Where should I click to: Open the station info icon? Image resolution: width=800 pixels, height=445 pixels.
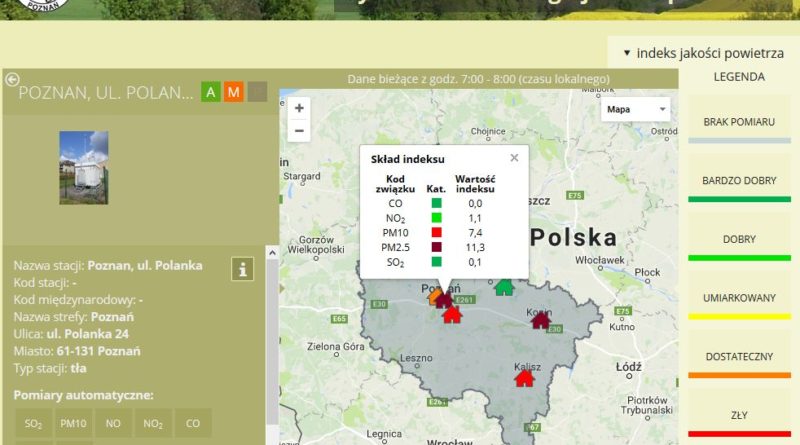point(242,268)
